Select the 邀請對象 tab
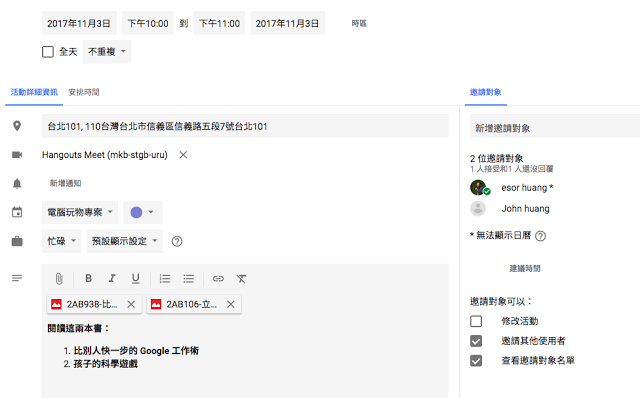The height and width of the screenshot is (398, 640). (486, 92)
